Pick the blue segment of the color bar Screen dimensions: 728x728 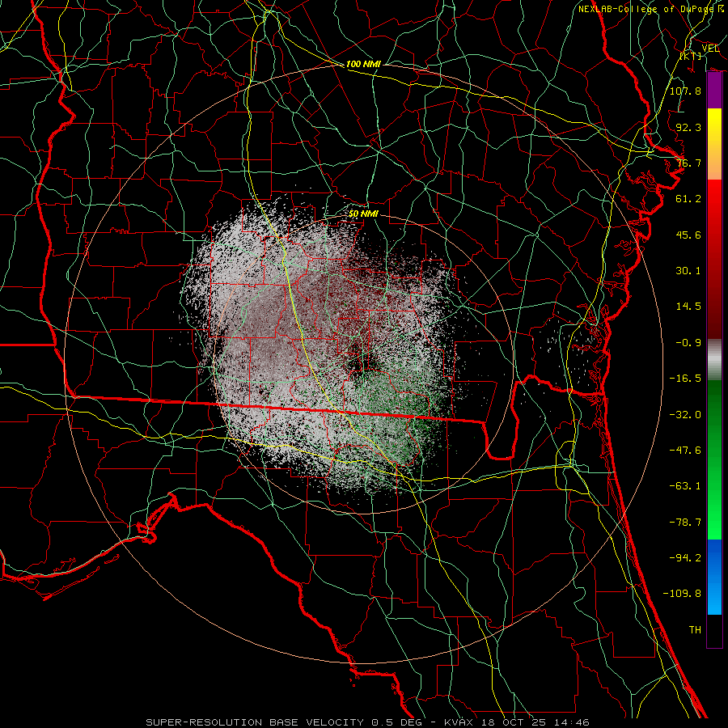pos(714,577)
